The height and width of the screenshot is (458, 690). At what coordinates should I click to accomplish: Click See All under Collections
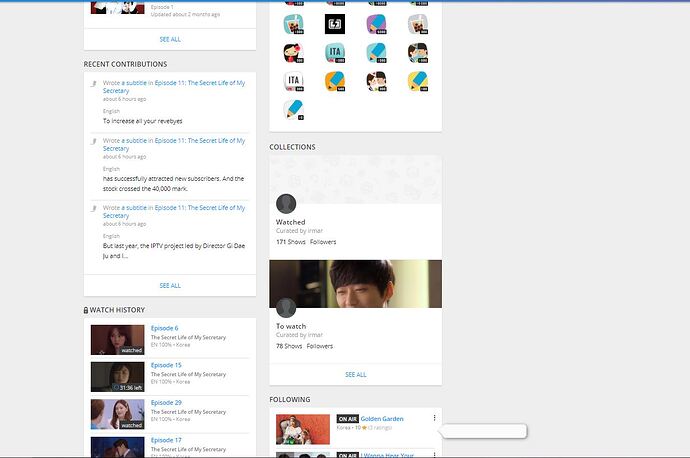[355, 374]
